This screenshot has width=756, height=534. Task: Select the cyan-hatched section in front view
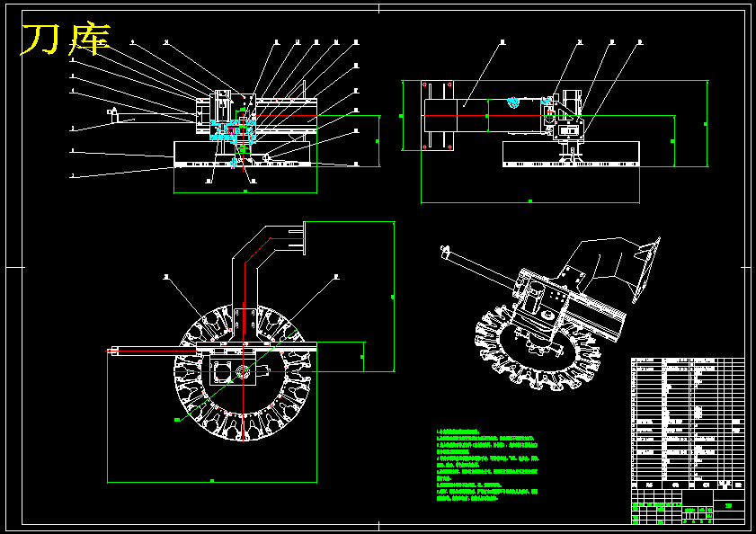(233, 130)
